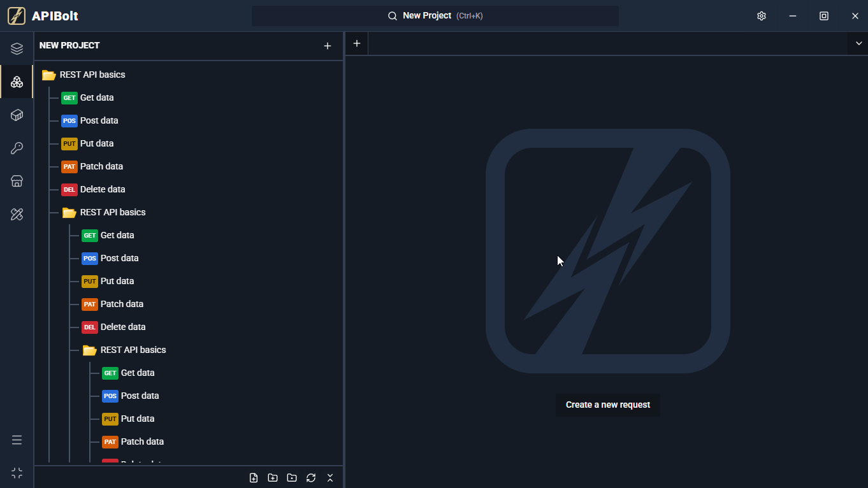Open the tab list chevron dropdown
The height and width of the screenshot is (488, 868).
click(x=858, y=43)
